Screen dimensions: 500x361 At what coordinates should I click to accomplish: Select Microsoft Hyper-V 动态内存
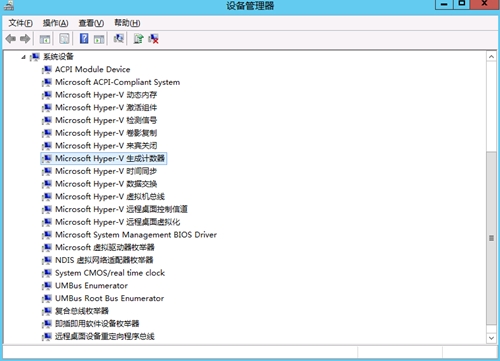pos(106,95)
